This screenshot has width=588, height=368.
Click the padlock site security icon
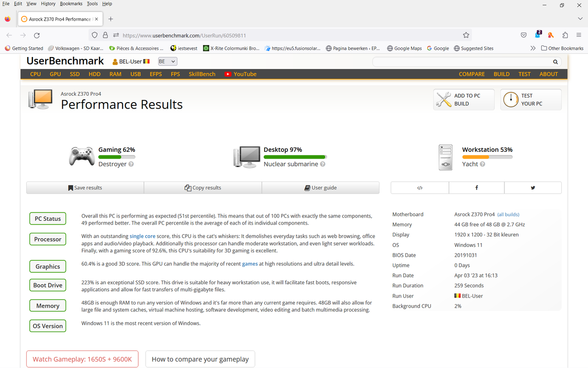(105, 35)
